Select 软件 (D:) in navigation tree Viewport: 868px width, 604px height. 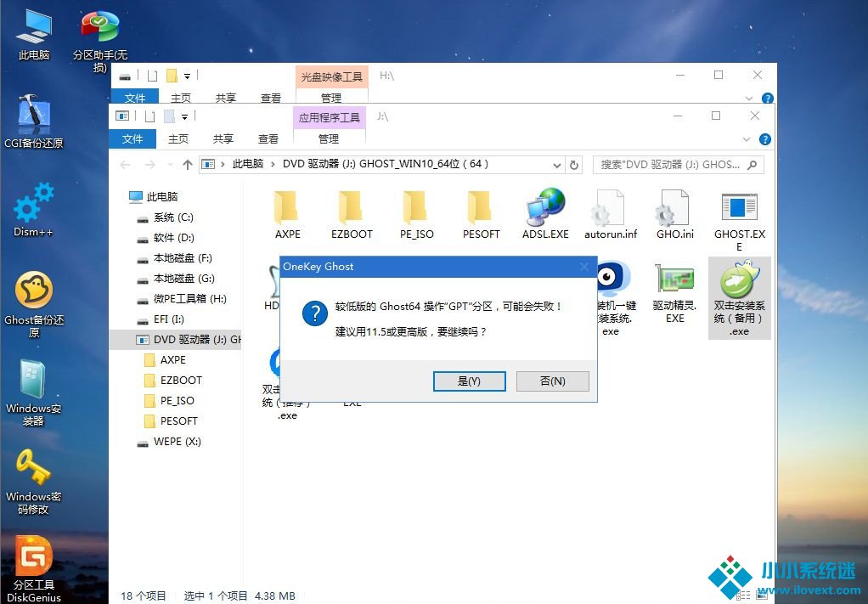[x=166, y=238]
